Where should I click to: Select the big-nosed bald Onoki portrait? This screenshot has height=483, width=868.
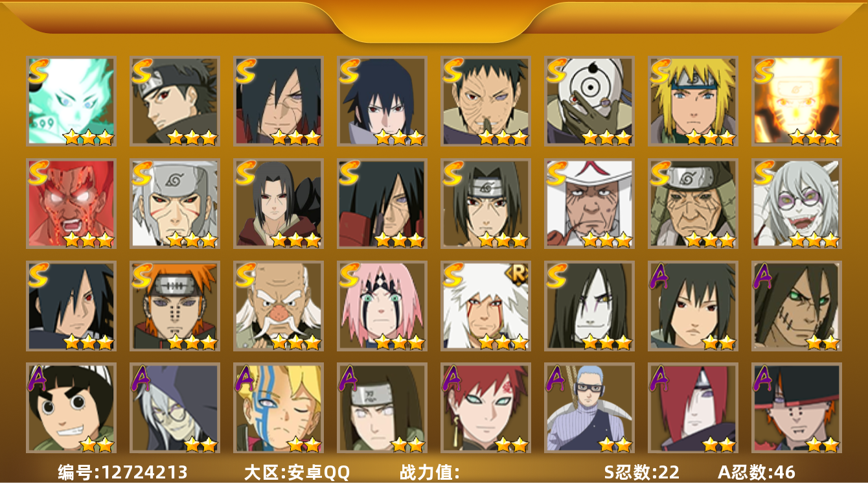278,306
